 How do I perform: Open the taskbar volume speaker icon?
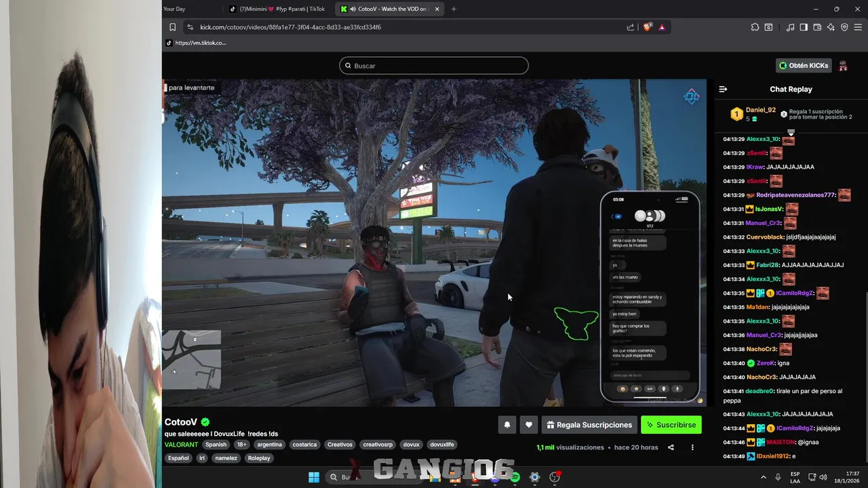pos(823,477)
